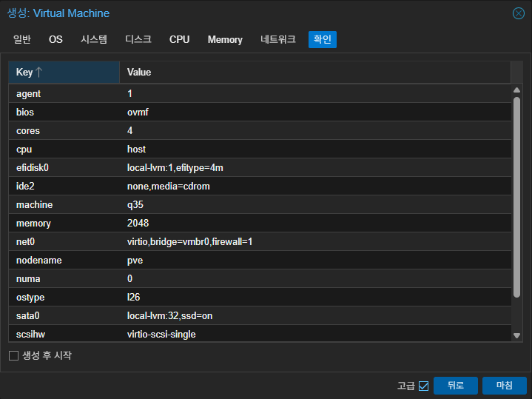Click the Key column sort arrow

pos(38,72)
